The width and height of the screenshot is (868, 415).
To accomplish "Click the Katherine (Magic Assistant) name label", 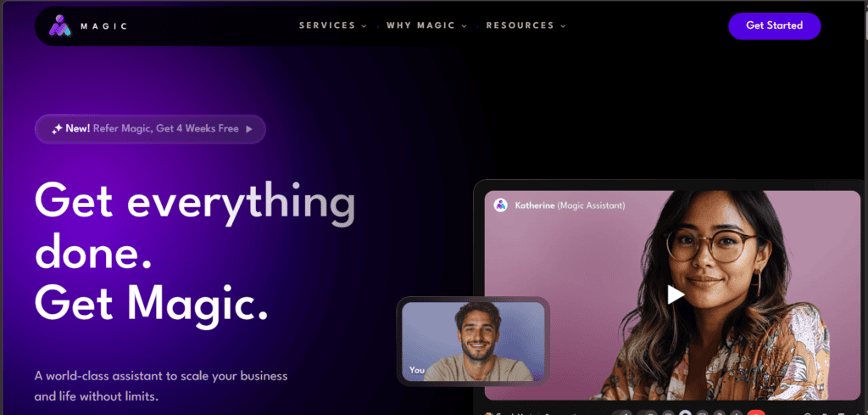I will [570, 205].
